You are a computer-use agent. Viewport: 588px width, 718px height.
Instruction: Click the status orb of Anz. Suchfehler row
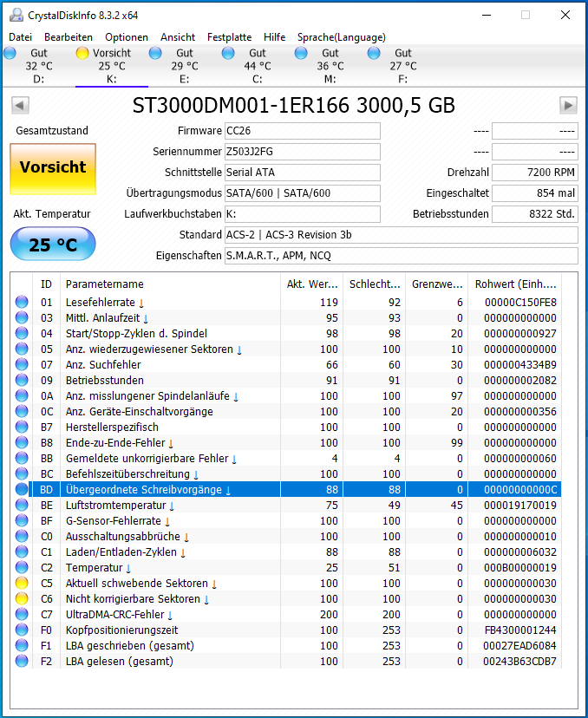click(x=22, y=364)
